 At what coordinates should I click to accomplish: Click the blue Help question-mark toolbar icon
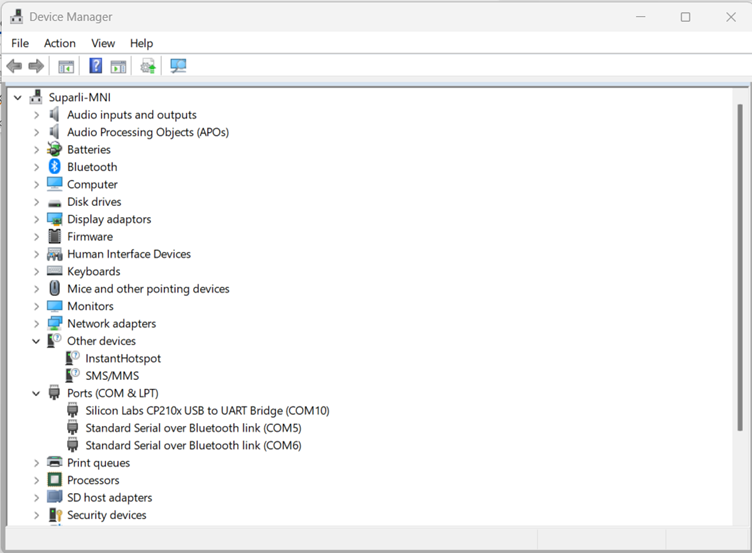pyautogui.click(x=96, y=66)
